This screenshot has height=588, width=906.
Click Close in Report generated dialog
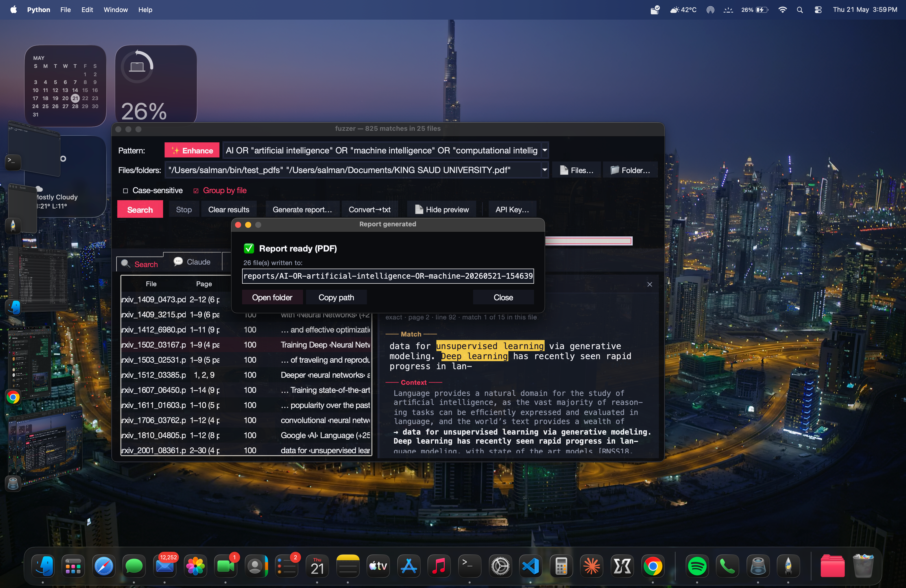pyautogui.click(x=503, y=298)
